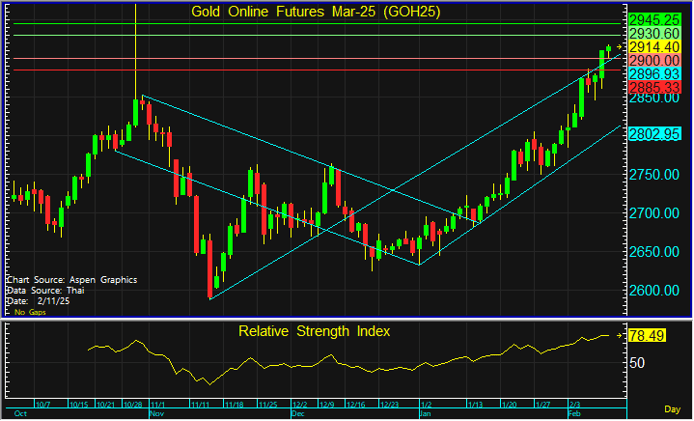
Task: Select the Jan month on time axis
Action: (x=427, y=412)
